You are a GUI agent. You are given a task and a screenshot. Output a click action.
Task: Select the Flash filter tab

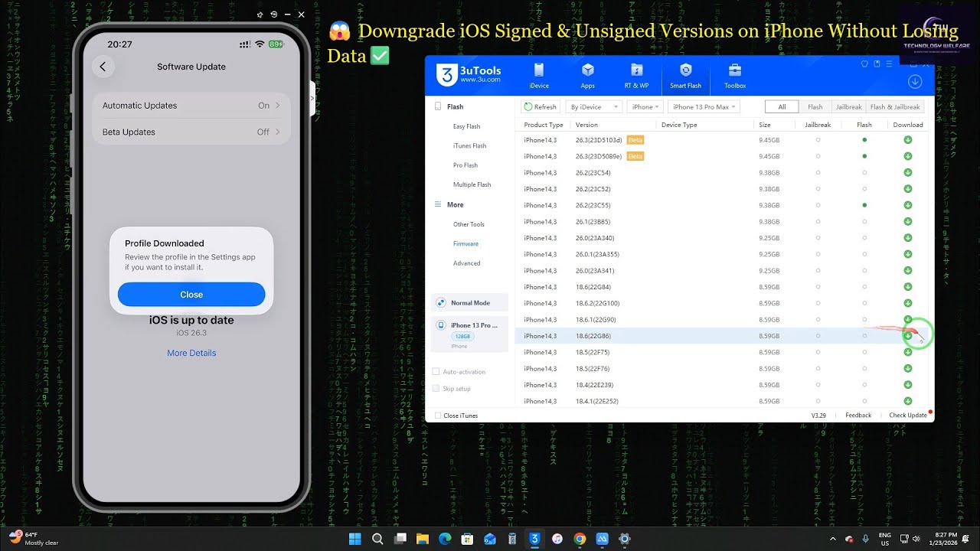[815, 107]
